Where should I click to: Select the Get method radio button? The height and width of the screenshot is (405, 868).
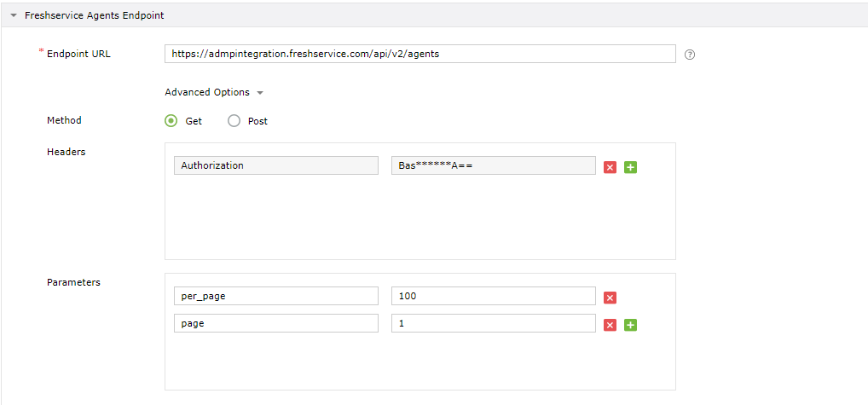(x=171, y=121)
